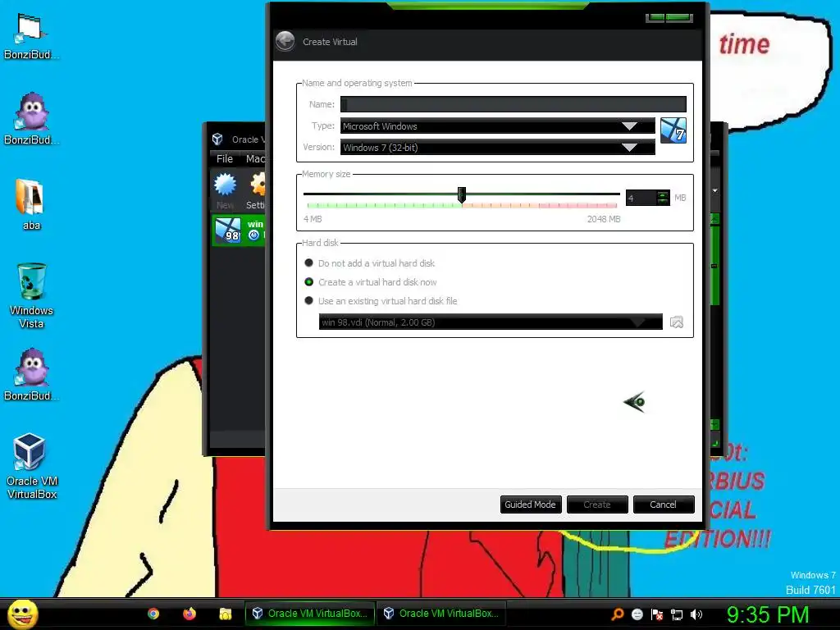Viewport: 840px width, 630px height.
Task: Select Create a virtual hard disk now
Action: pos(371,282)
